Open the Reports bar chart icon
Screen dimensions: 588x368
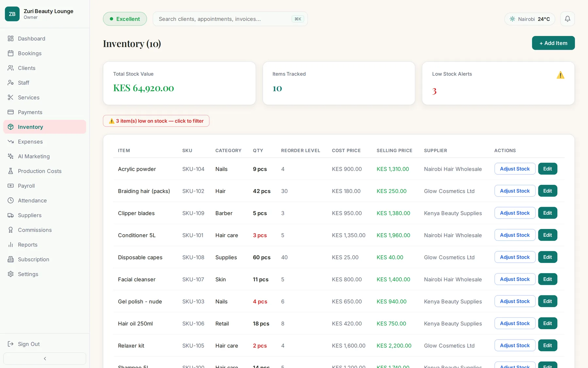[x=11, y=245]
